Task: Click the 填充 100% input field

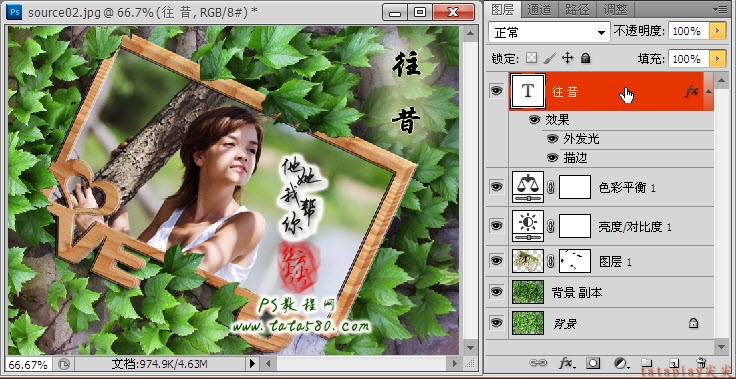Action: click(688, 58)
